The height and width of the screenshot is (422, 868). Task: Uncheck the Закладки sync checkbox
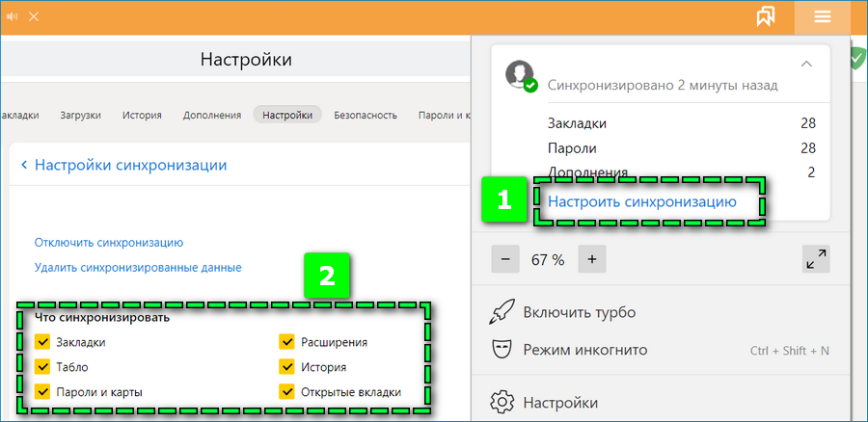(x=42, y=342)
